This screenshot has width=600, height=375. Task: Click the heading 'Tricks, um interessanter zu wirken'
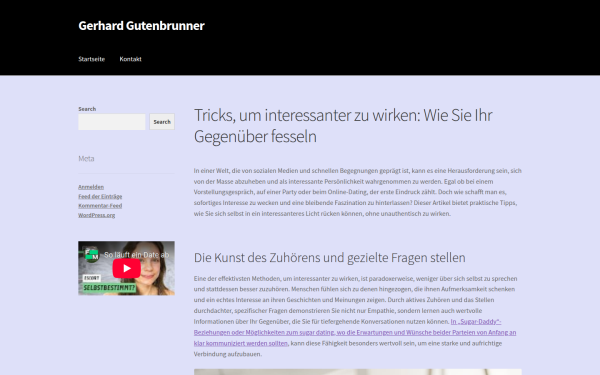click(x=343, y=126)
